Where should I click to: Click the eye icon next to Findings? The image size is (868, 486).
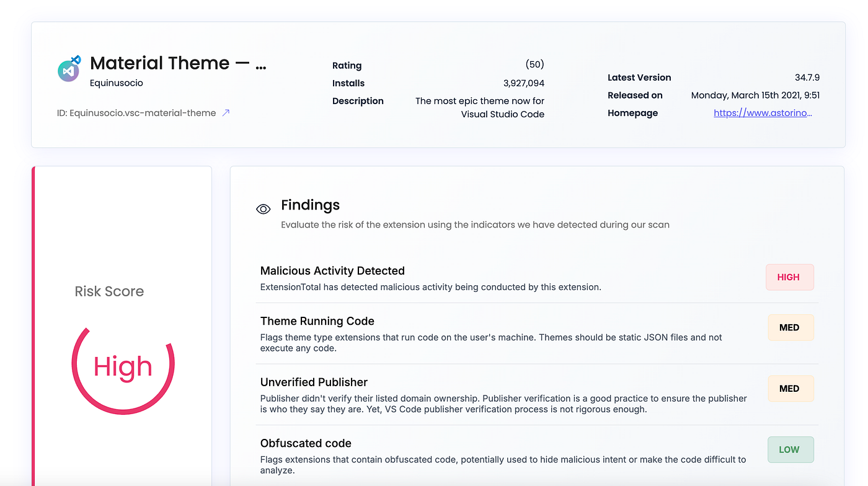click(263, 210)
